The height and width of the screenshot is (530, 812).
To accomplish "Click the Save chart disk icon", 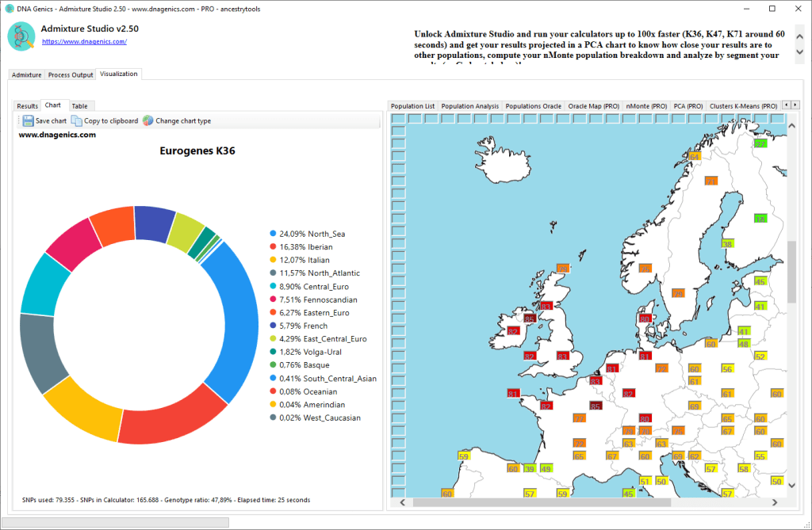I will (x=28, y=121).
